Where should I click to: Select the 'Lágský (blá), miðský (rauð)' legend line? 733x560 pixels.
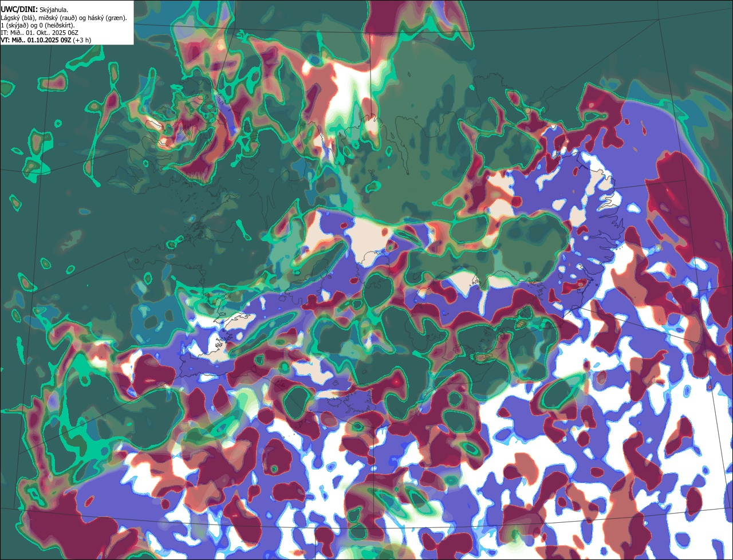pyautogui.click(x=64, y=18)
